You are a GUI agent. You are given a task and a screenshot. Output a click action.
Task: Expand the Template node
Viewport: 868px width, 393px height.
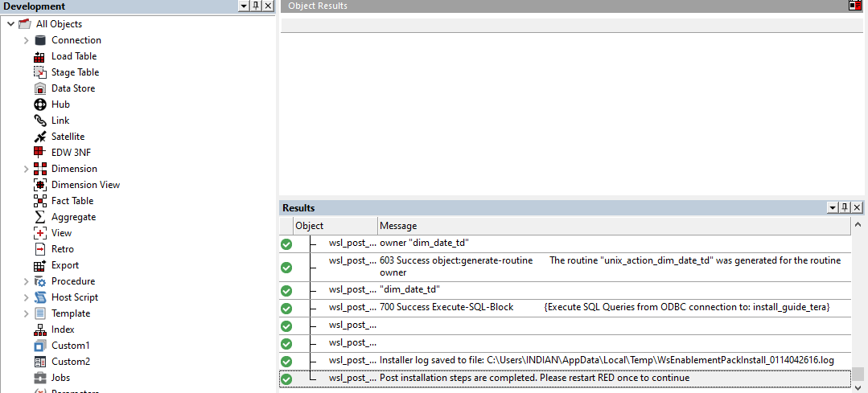(x=26, y=313)
